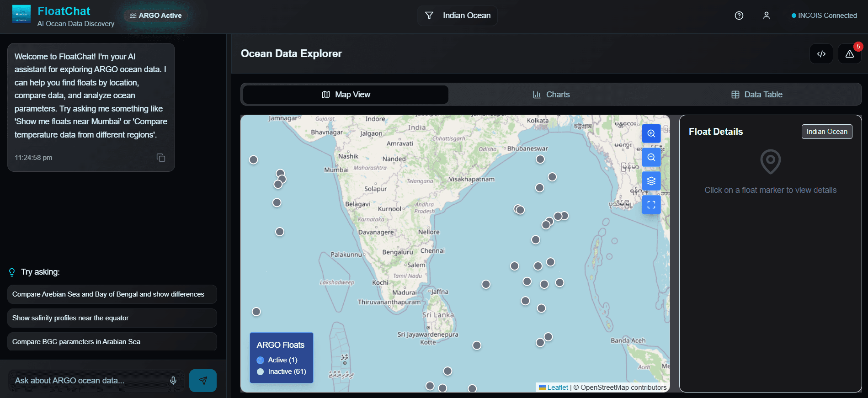868x398 pixels.
Task: Open the alerts warning icon with badge
Action: tap(849, 54)
